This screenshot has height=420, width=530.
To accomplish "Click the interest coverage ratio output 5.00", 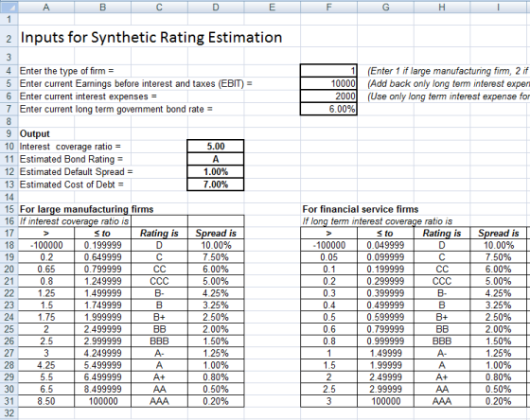I will [216, 147].
